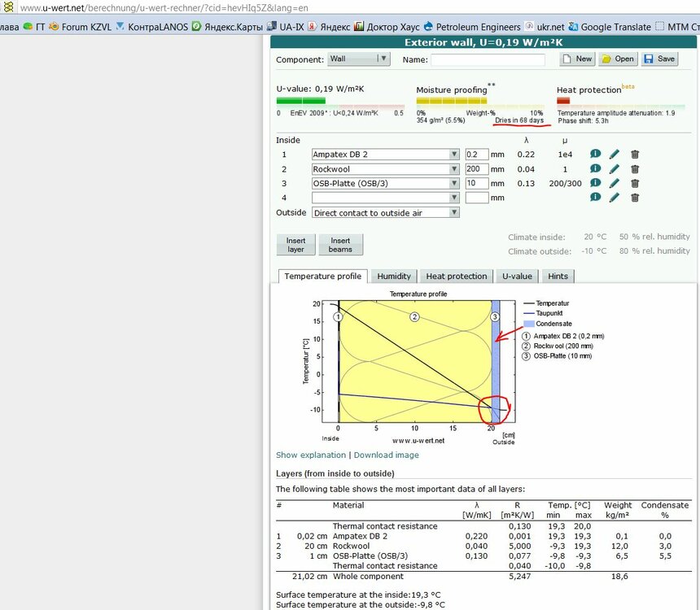
Task: Switch to the U-value tab
Action: pyautogui.click(x=516, y=277)
